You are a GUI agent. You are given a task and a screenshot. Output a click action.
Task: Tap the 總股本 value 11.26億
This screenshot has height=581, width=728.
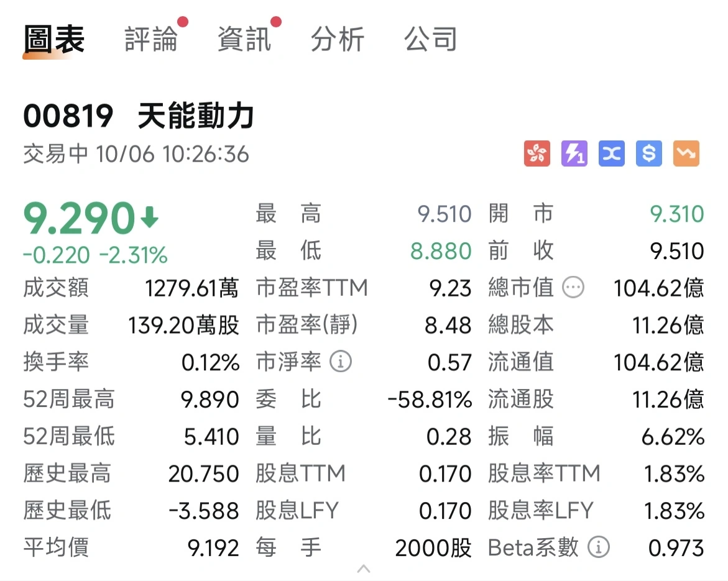point(668,326)
